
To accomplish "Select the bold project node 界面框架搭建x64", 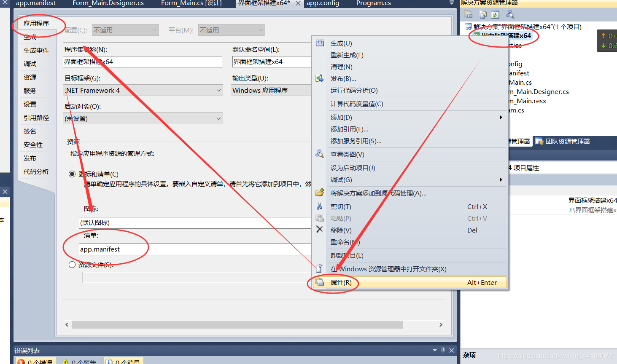I will (506, 36).
